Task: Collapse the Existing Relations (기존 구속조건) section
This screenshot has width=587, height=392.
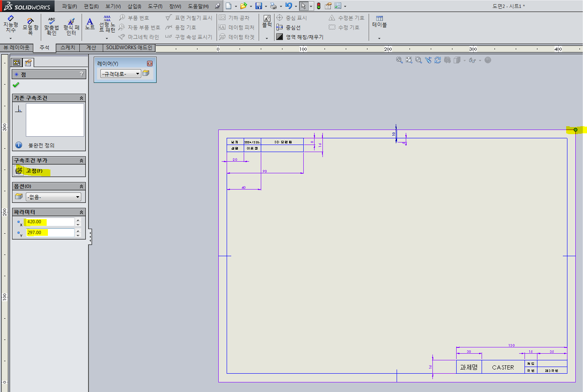Action: point(81,98)
